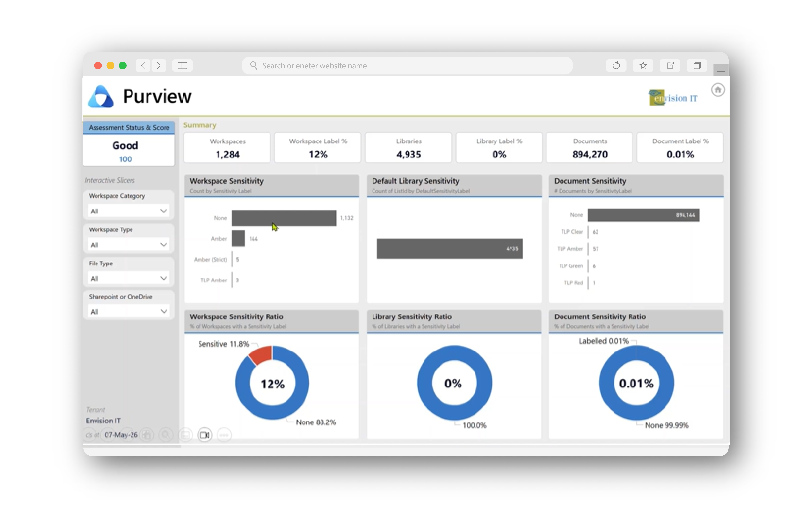Click the 4935 bar in Default Library Sensitivity
812x508 pixels.
coord(450,249)
